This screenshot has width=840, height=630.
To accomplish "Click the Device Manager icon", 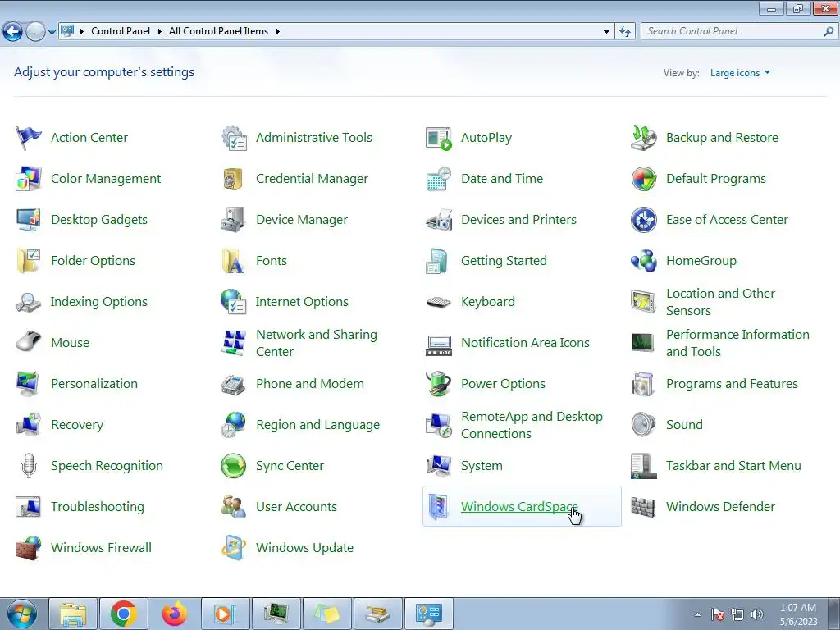I will 234,220.
